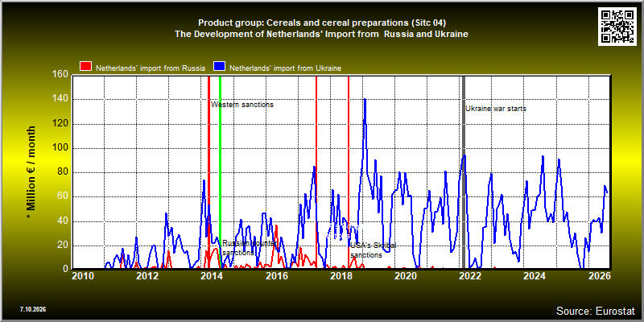Click the red marker line near 2014

pos(208,172)
